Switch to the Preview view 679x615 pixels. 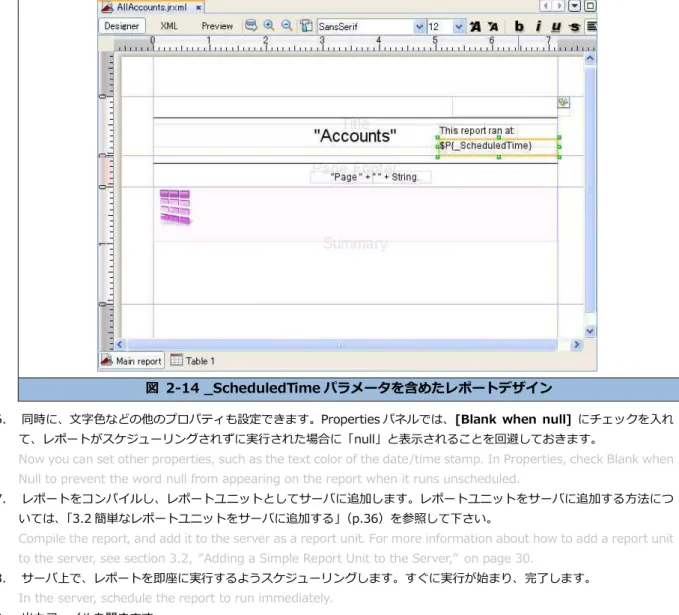click(217, 26)
